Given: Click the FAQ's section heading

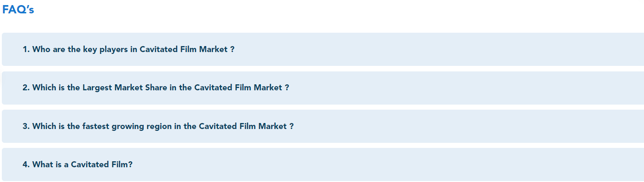Looking at the screenshot, I should coord(18,10).
